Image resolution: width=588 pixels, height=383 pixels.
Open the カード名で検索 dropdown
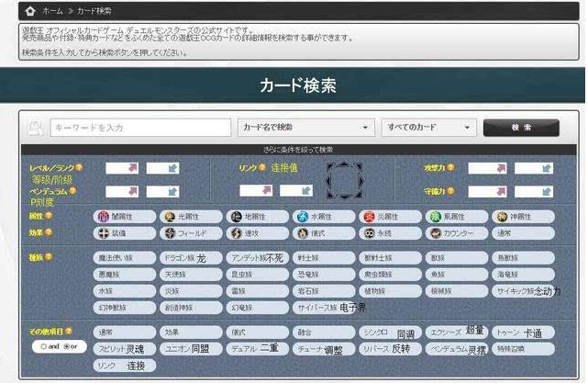(x=306, y=128)
